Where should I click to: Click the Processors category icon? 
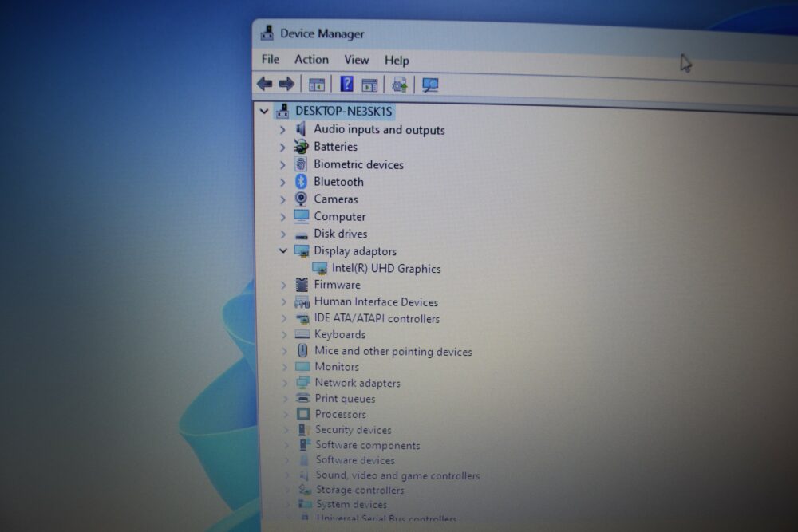click(x=303, y=414)
